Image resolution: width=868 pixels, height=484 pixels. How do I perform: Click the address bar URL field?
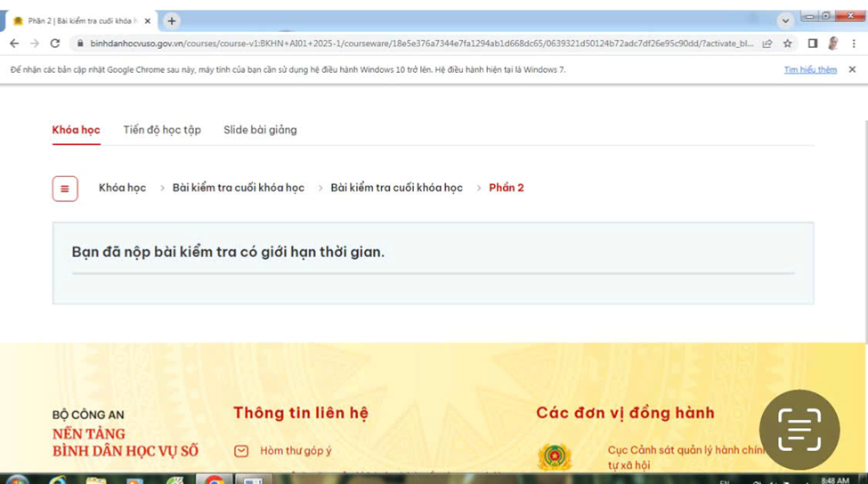pos(418,43)
